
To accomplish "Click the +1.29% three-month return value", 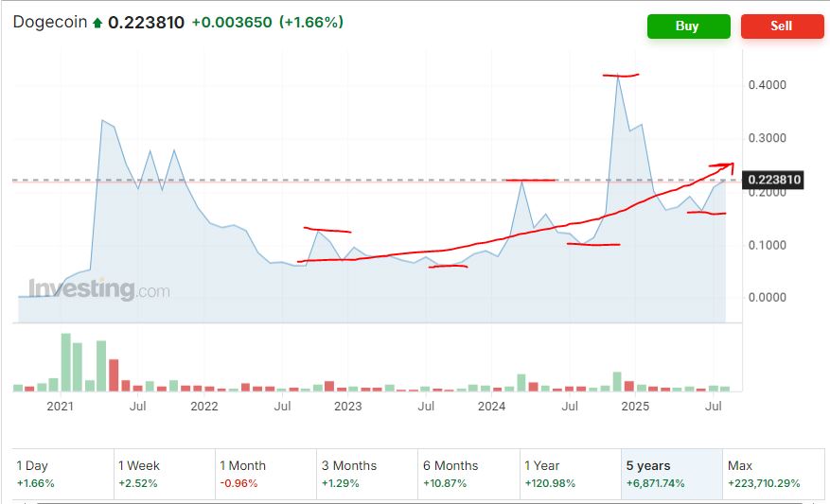I will pyautogui.click(x=341, y=483).
